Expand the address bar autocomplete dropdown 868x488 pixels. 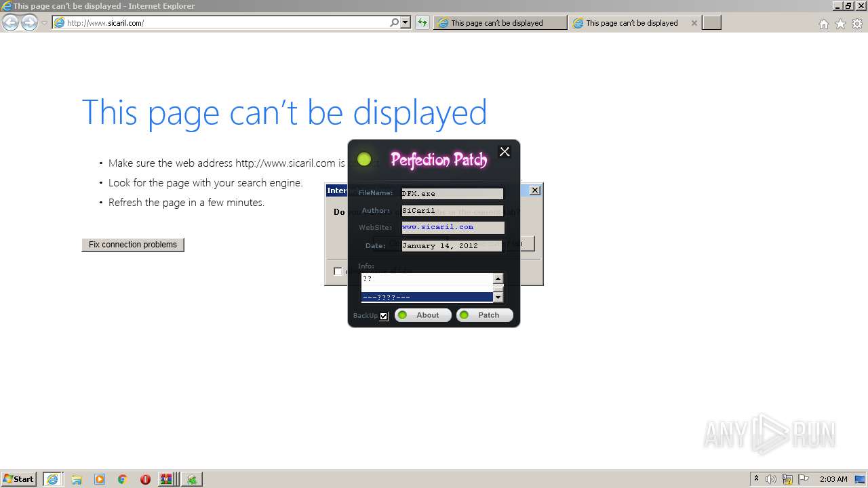click(406, 22)
